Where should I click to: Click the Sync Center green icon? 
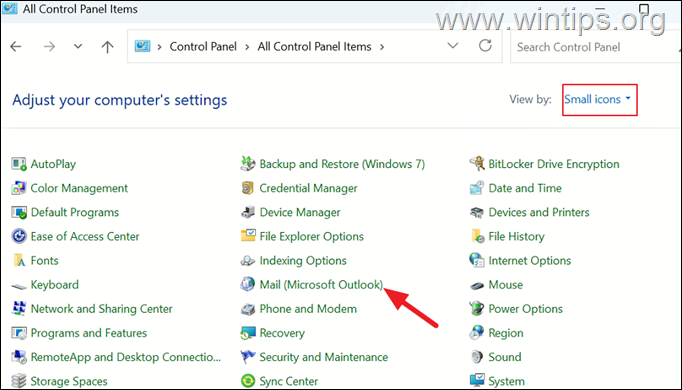[247, 381]
